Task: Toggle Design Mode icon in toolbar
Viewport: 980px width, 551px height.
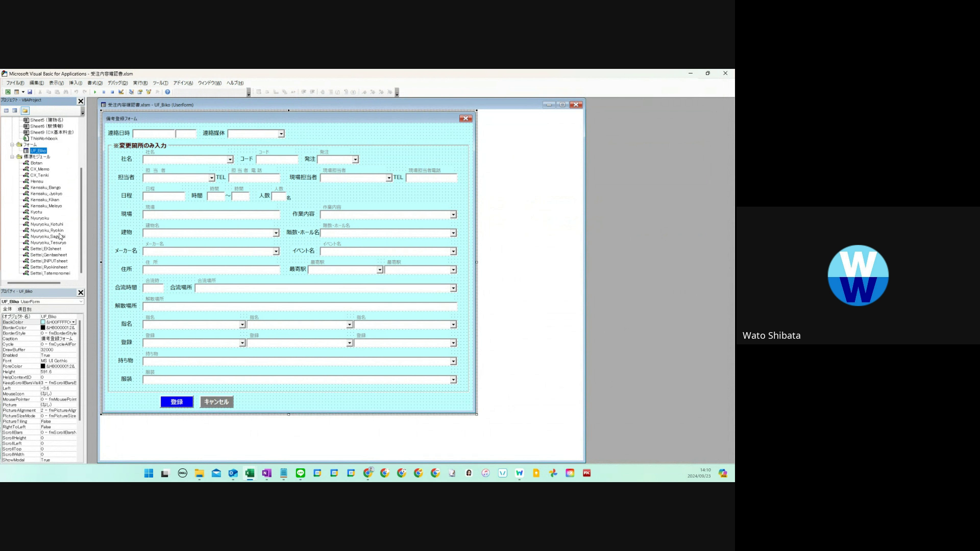Action: 121,92
